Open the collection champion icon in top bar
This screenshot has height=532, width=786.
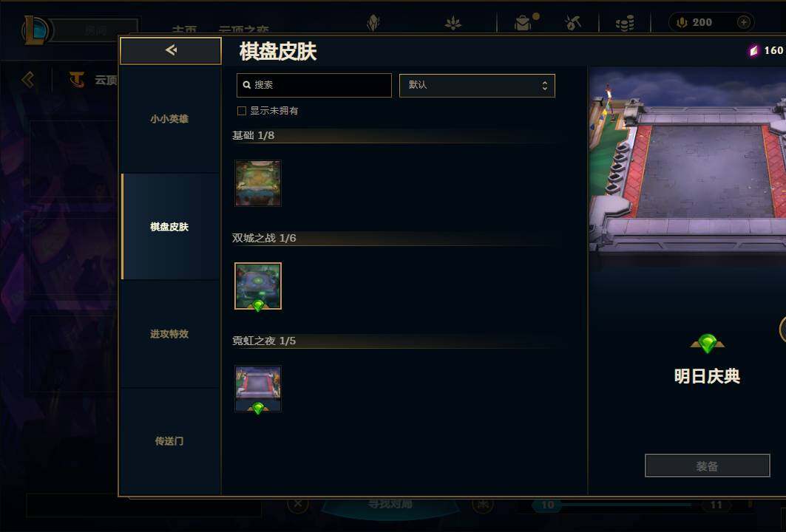[373, 23]
